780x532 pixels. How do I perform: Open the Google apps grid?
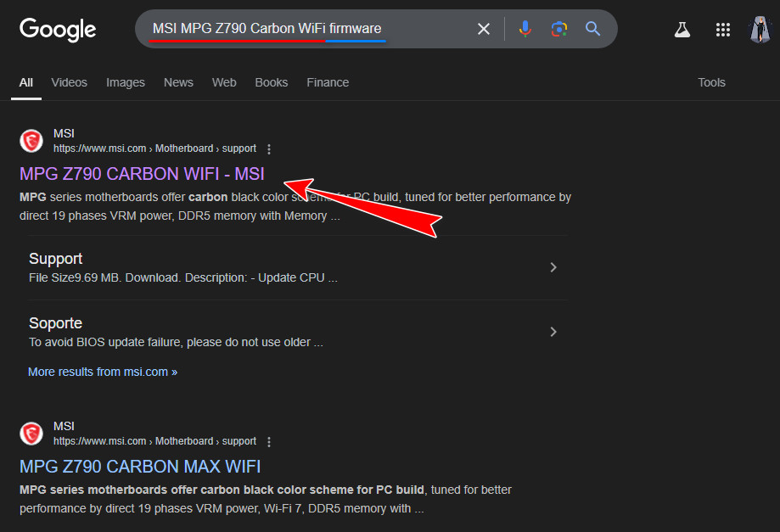(723, 30)
